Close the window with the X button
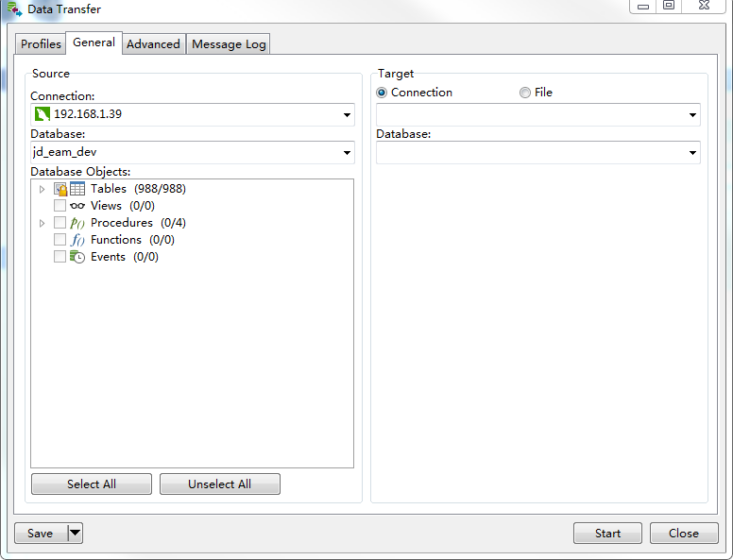The width and height of the screenshot is (733, 560). [x=704, y=6]
